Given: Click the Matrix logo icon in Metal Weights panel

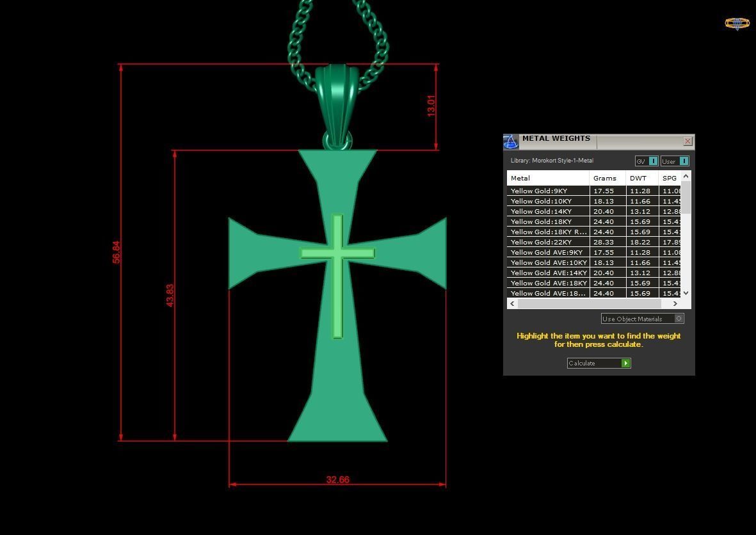Looking at the screenshot, I should click(x=511, y=141).
